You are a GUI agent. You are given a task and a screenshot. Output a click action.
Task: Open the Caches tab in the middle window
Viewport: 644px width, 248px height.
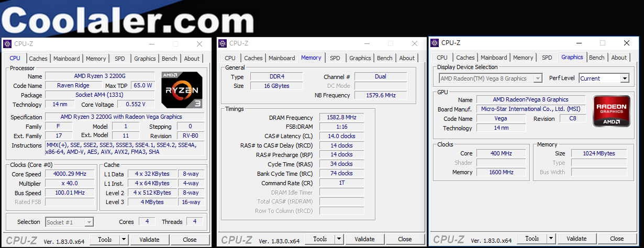click(253, 58)
